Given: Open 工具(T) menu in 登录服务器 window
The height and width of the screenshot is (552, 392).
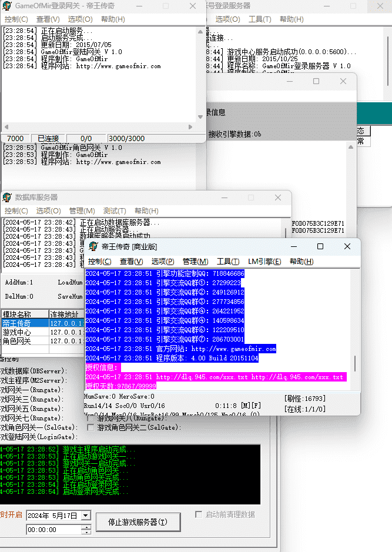Looking at the screenshot, I should coord(260,19).
